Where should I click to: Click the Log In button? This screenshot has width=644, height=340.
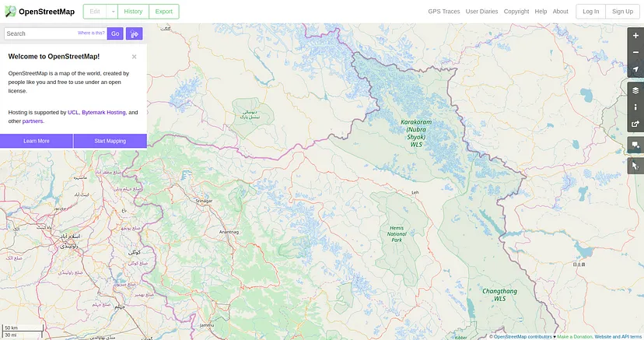pos(590,12)
